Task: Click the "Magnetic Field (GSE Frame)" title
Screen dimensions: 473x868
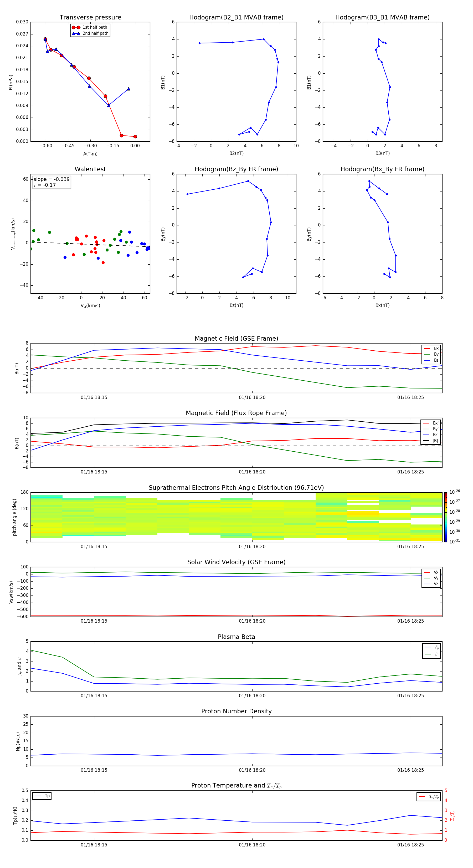Action: 236,339
